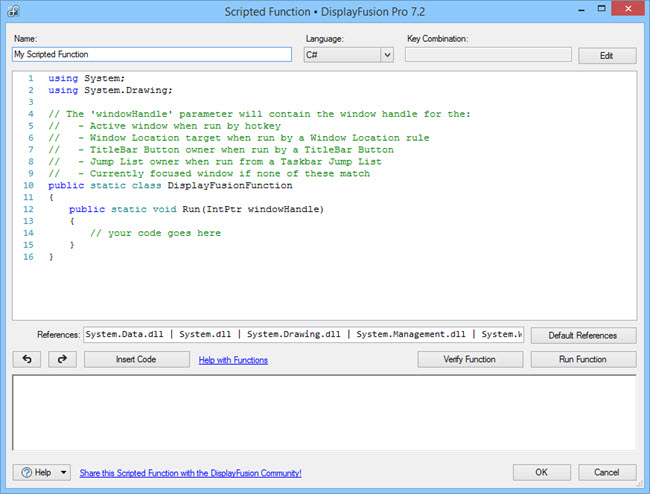Open the Help with Functions link
This screenshot has width=650, height=494.
[233, 360]
